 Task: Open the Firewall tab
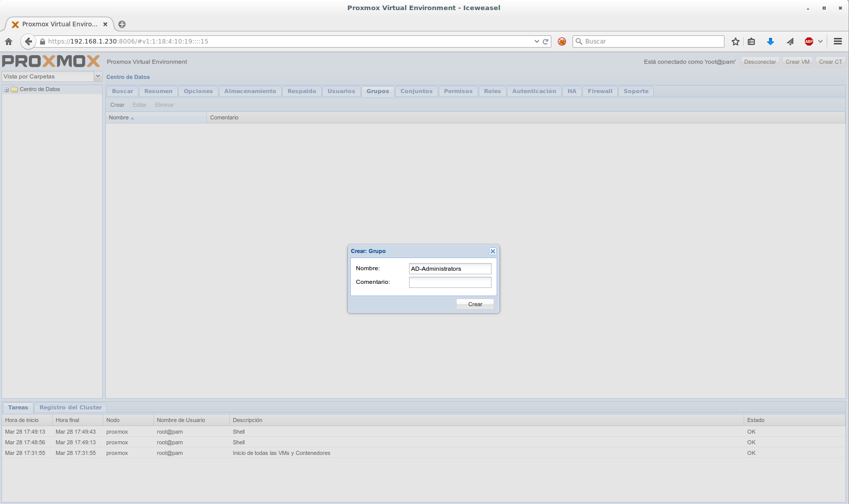point(599,91)
